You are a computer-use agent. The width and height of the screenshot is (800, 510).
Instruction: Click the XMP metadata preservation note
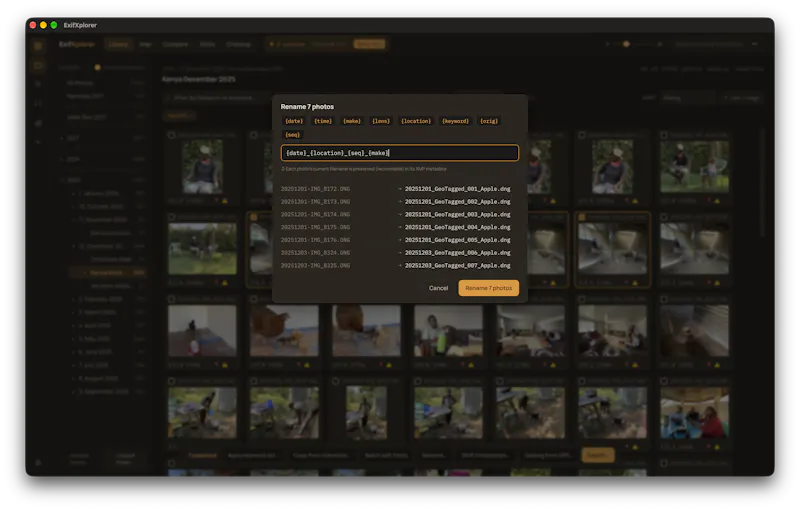[364, 169]
